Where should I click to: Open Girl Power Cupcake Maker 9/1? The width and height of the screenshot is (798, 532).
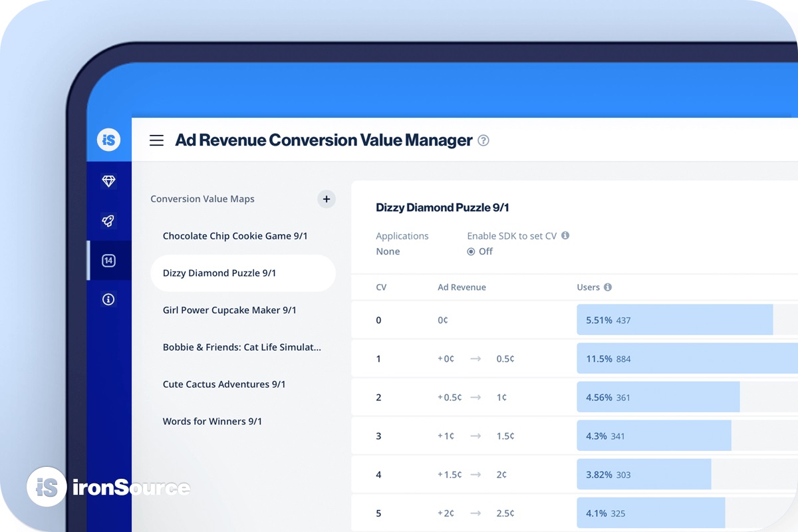[x=229, y=311]
